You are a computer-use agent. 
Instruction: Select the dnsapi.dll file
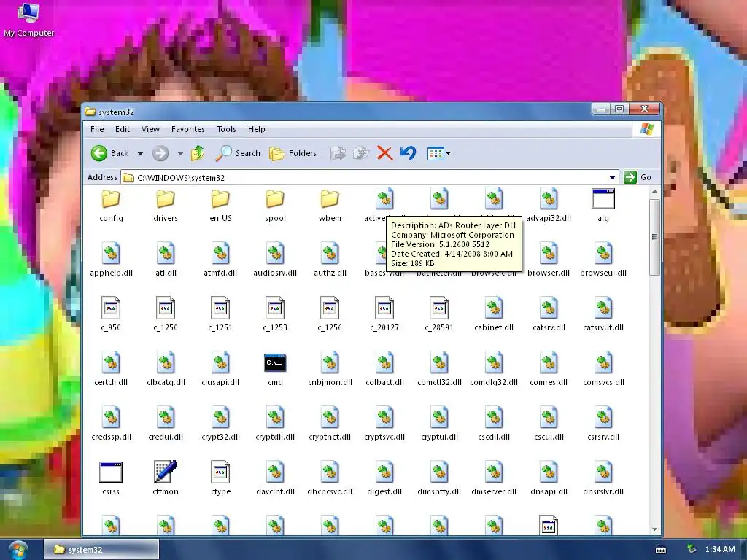[549, 480]
